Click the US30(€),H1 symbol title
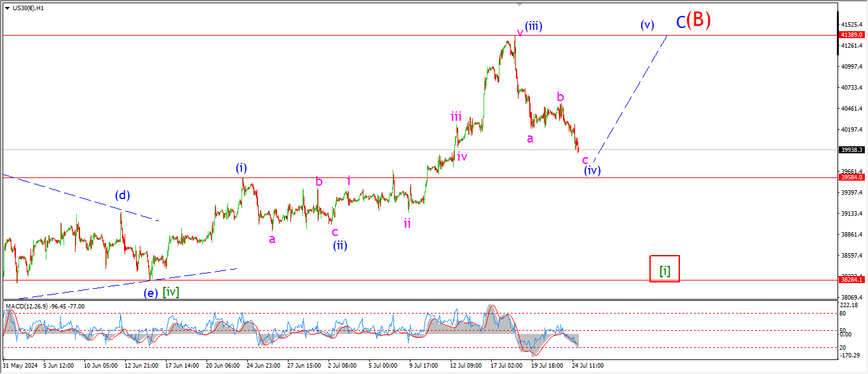The image size is (868, 374). click(x=29, y=8)
